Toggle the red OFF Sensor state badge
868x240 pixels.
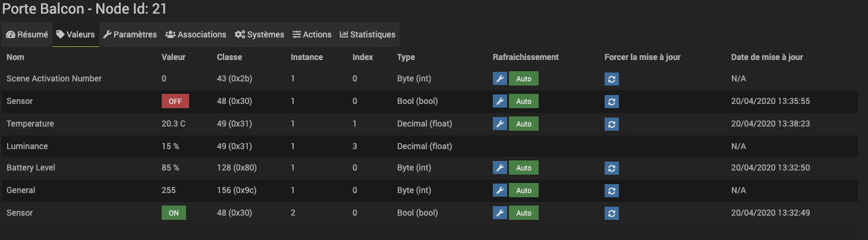[175, 101]
